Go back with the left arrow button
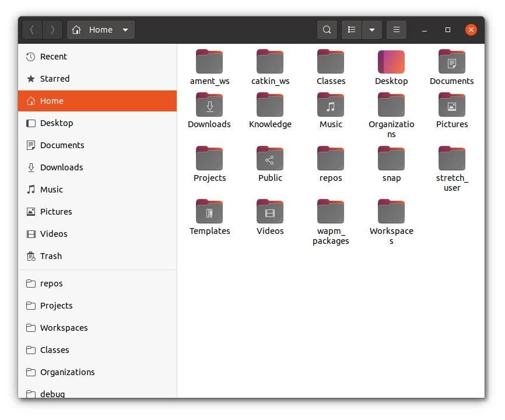The height and width of the screenshot is (420, 505). coord(32,30)
